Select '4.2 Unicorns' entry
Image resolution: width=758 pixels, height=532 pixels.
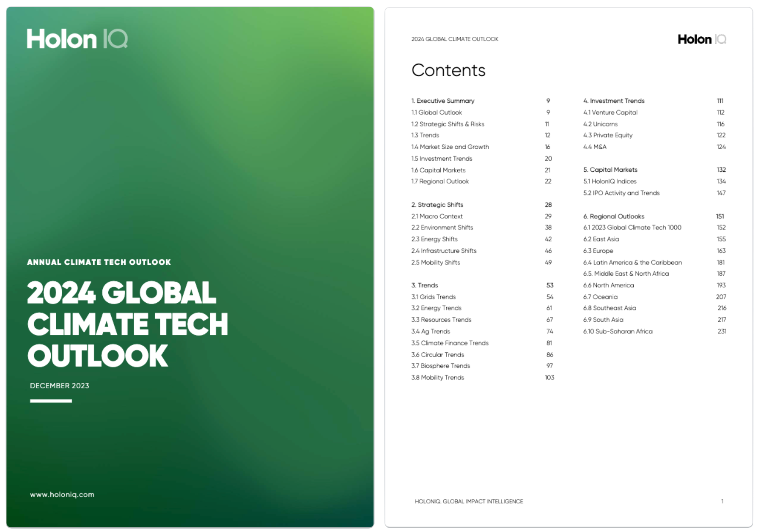600,124
